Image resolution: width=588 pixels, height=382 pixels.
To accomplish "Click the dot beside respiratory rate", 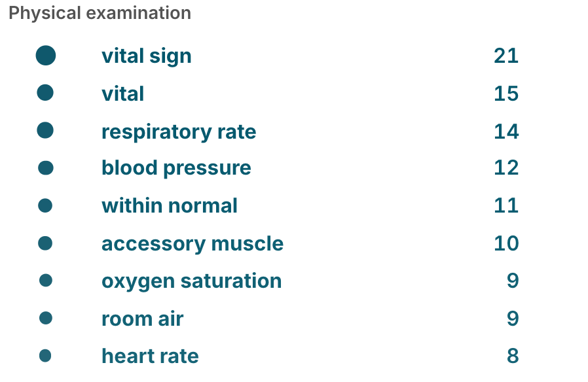I will point(45,130).
